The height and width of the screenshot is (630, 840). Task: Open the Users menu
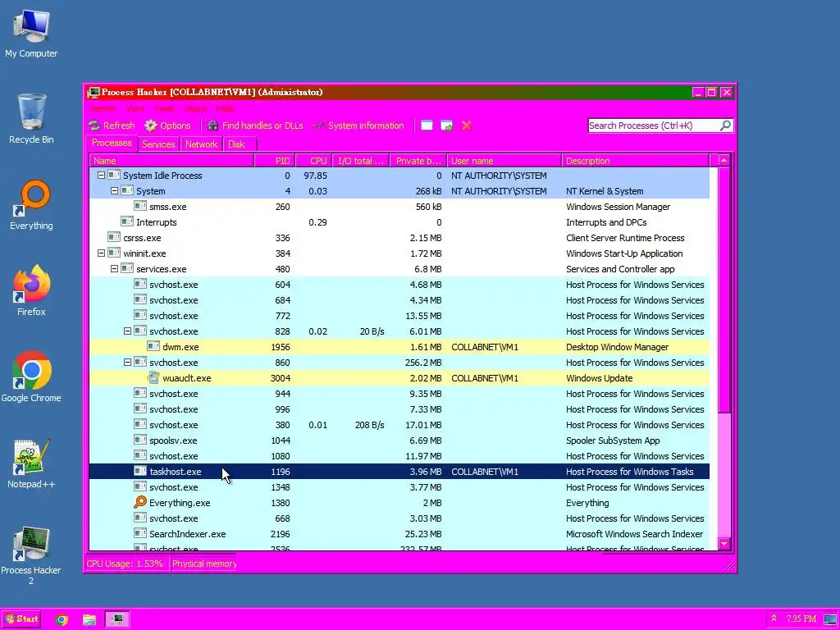tap(195, 109)
